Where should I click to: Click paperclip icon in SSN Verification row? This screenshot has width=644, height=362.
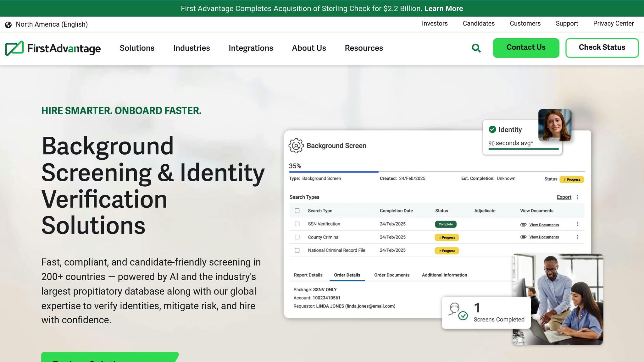[523, 225]
